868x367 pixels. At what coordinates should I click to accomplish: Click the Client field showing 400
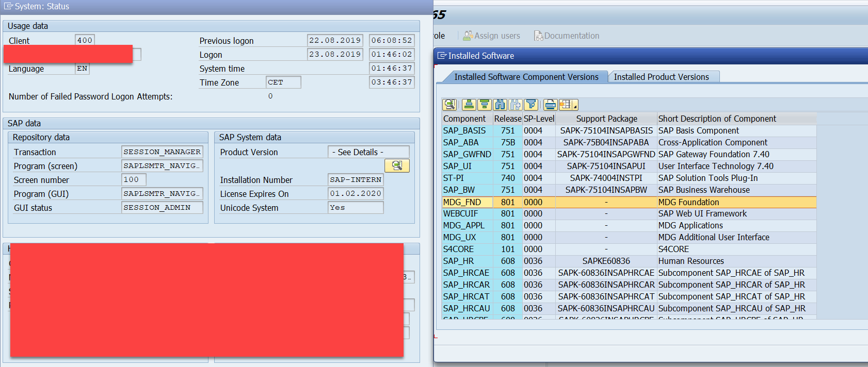click(85, 40)
